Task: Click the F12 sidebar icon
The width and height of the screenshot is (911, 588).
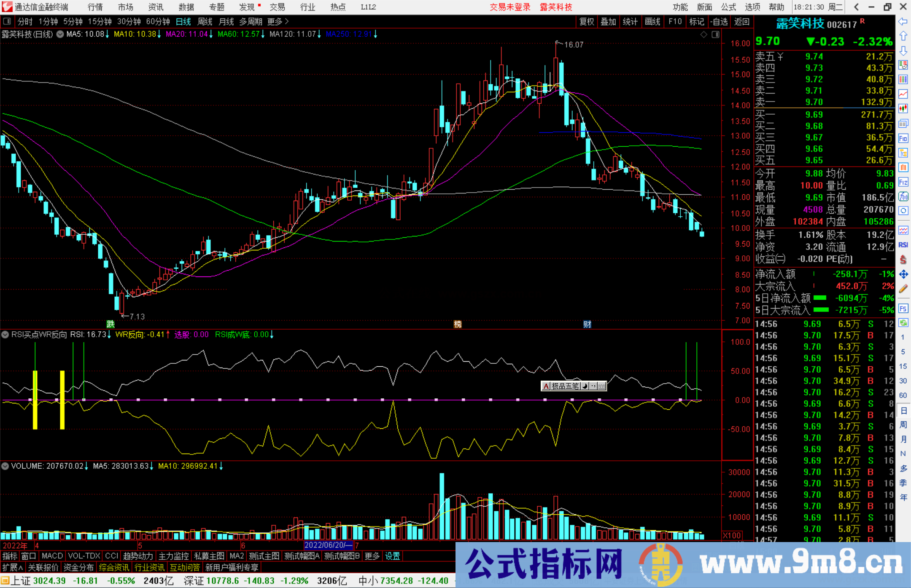Action: pos(903,182)
